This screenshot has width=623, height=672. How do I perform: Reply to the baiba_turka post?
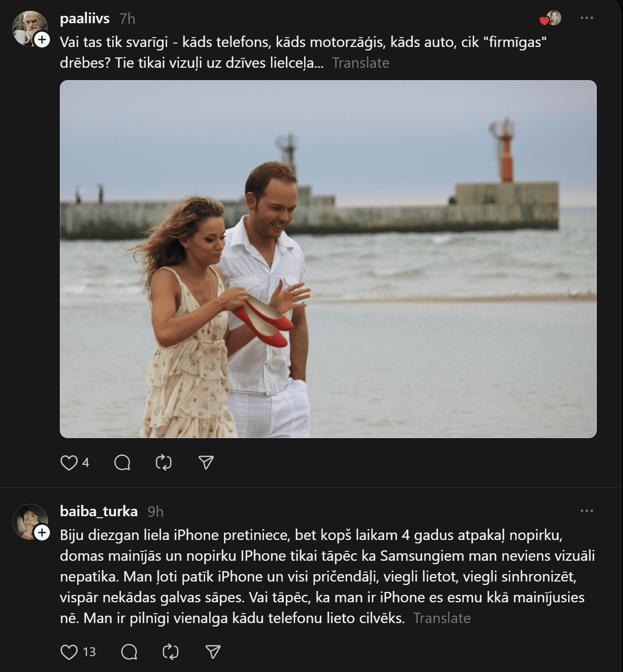(x=129, y=652)
